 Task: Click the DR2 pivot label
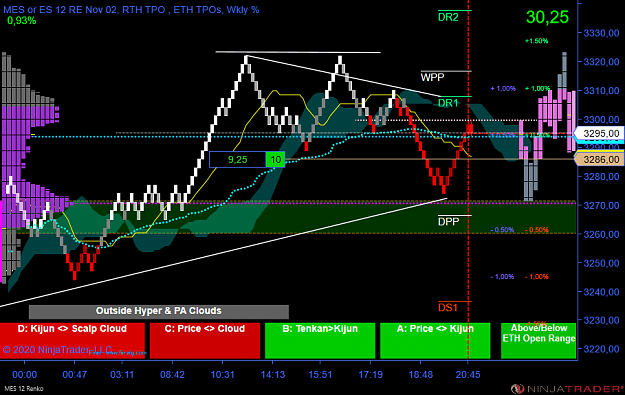(448, 17)
